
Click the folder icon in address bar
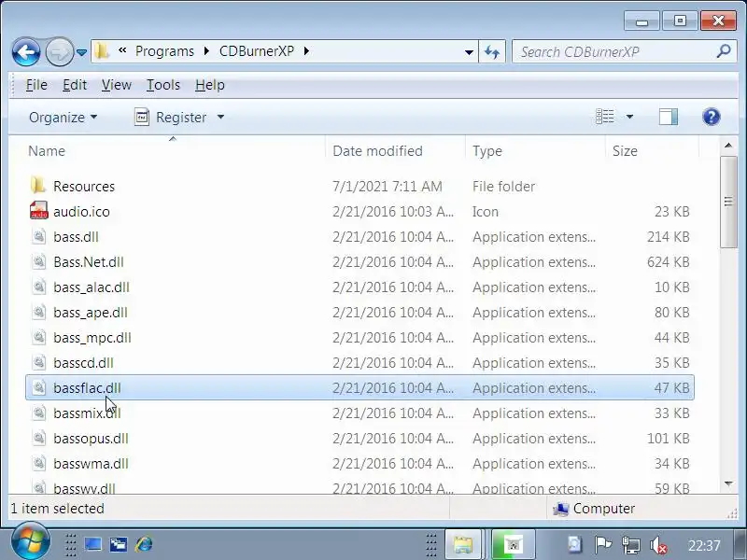(102, 51)
